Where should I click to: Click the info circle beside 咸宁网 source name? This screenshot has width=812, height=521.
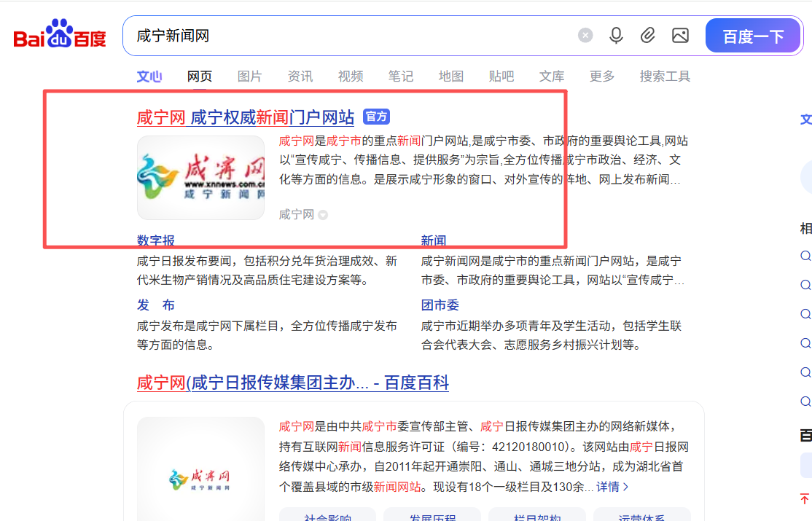(323, 214)
